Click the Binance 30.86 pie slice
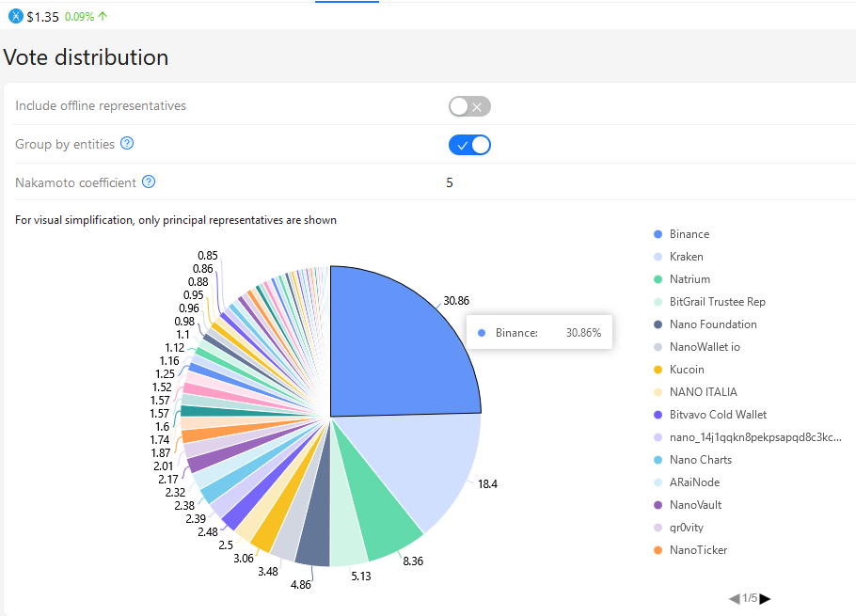Screen dimensions: 856x616 tap(393, 355)
